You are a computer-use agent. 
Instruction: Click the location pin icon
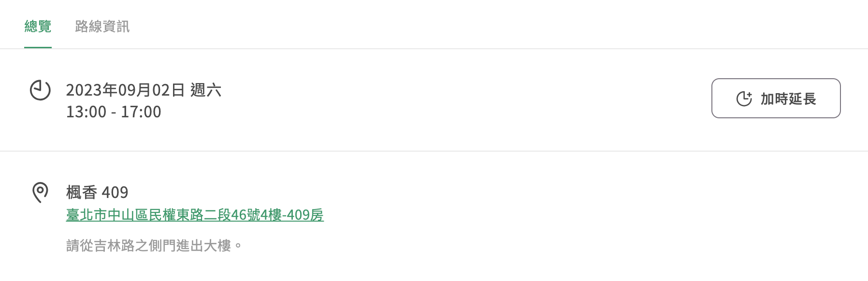40,192
